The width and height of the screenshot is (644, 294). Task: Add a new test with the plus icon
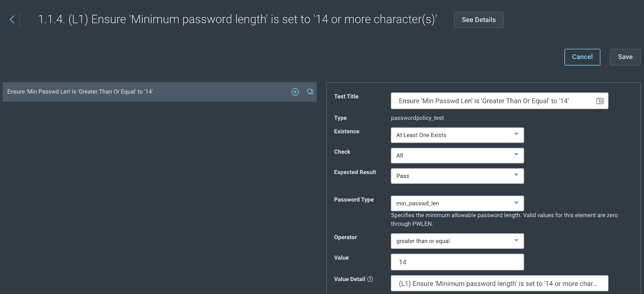click(x=295, y=92)
